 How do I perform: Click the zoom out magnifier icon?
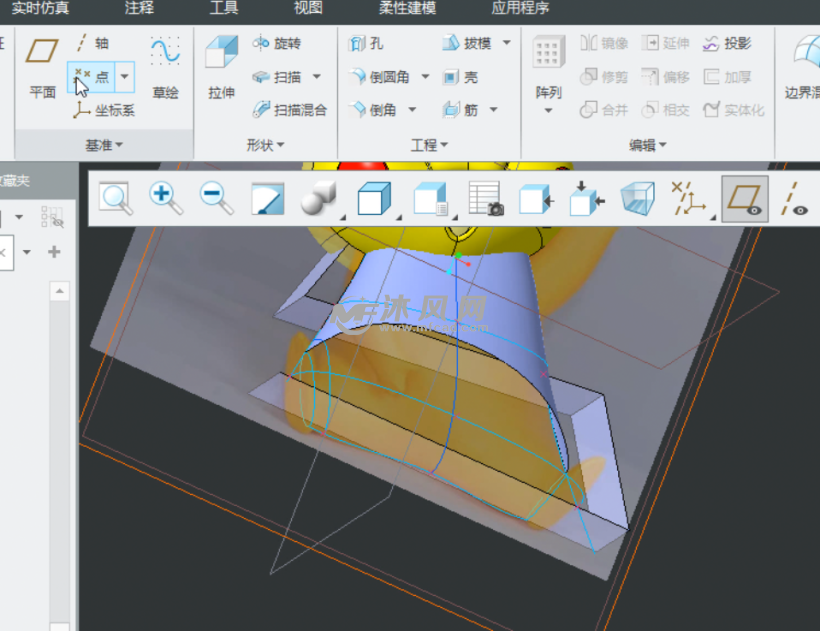(x=217, y=199)
